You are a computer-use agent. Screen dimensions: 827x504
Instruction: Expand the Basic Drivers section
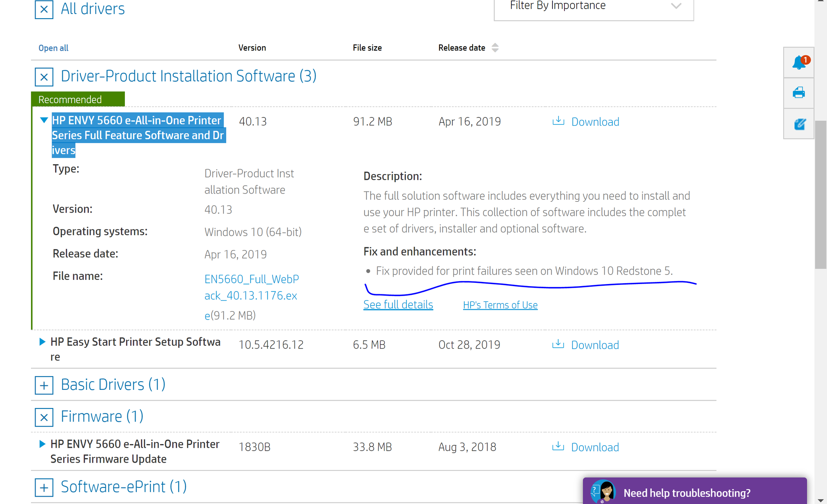[x=43, y=385]
